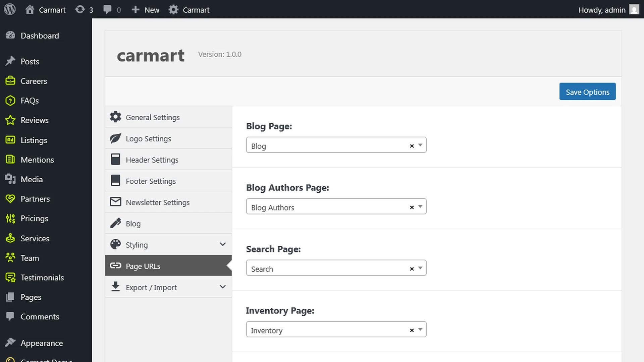This screenshot has width=644, height=362.
Task: Expand the Export / Import chevron
Action: [223, 287]
